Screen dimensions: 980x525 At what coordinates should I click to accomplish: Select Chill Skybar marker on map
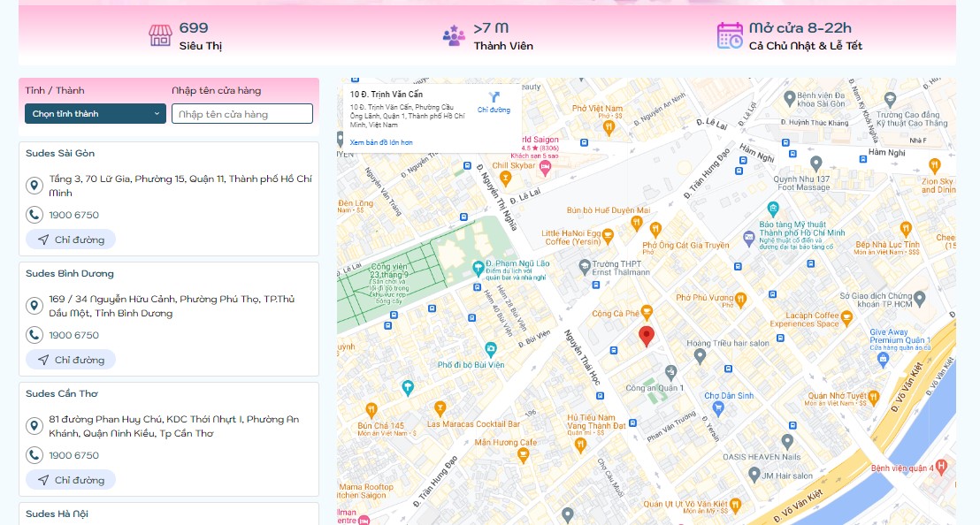click(x=505, y=179)
